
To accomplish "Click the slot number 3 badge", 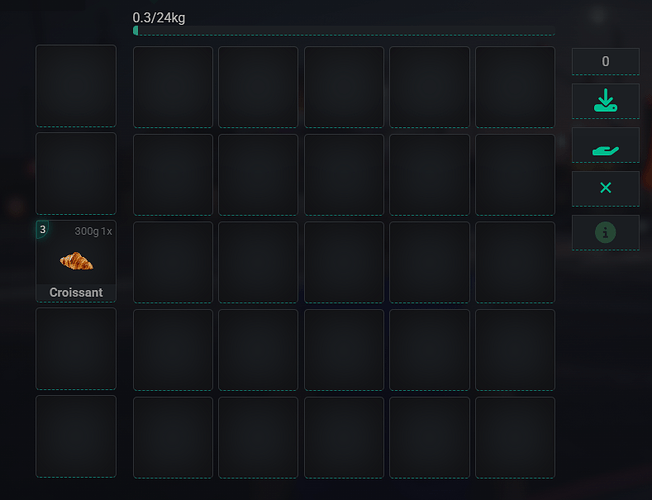I will 42,230.
